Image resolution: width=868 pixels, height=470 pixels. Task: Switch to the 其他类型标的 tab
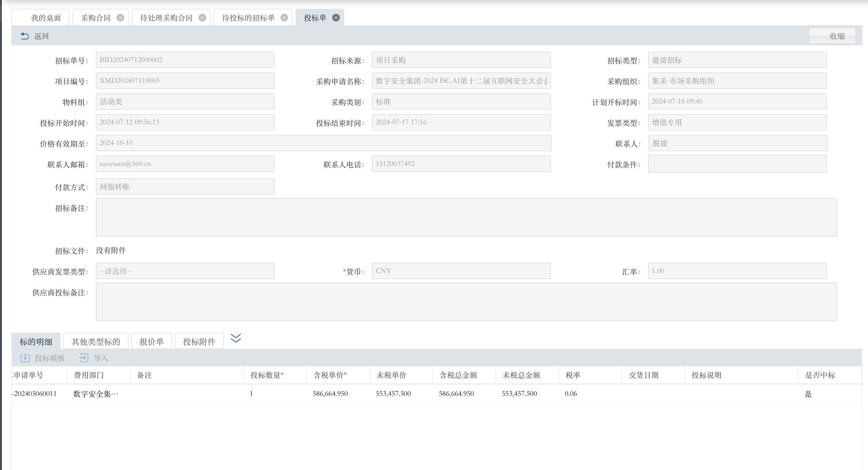(96, 342)
